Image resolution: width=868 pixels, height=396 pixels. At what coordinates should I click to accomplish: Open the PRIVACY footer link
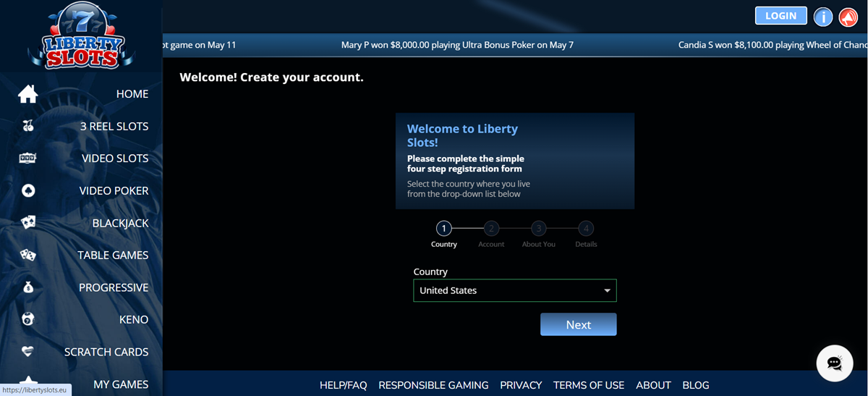coord(521,385)
